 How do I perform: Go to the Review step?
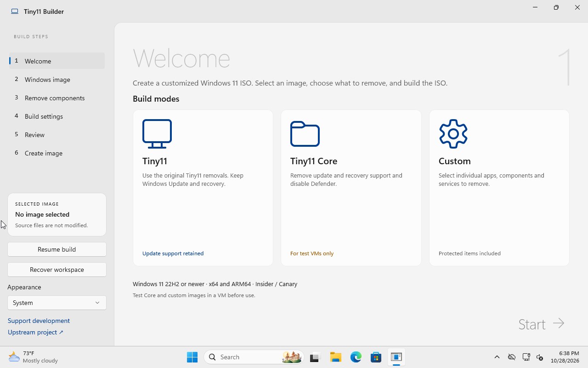57,135
